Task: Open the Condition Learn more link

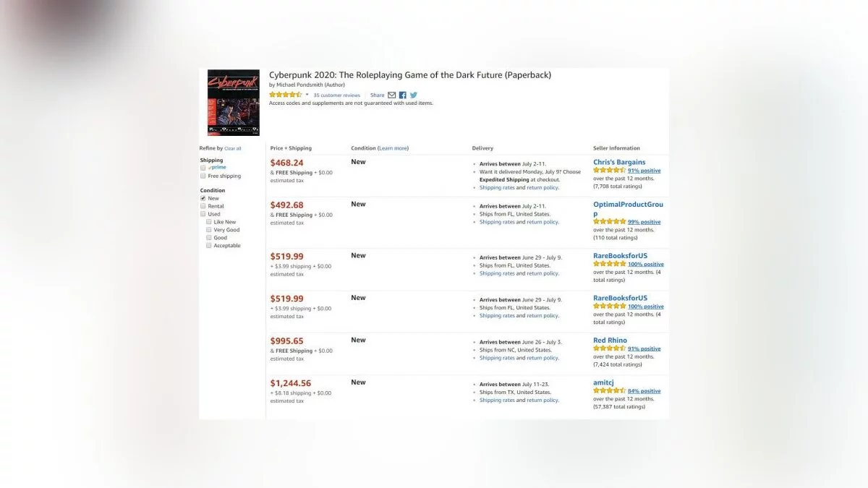Action: click(x=393, y=148)
